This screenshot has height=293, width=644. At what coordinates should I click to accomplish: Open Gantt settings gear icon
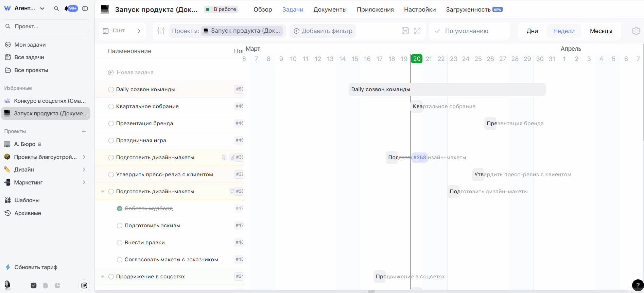636,31
